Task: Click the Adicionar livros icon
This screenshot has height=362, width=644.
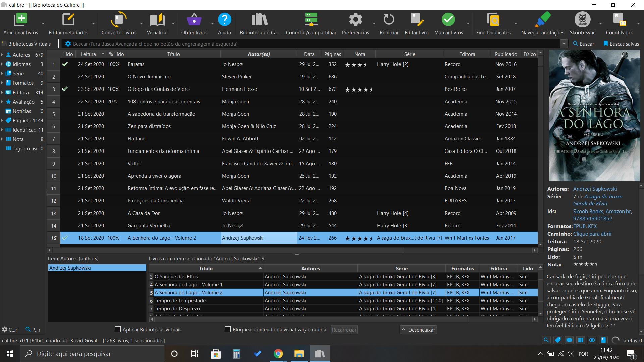Action: [20, 20]
